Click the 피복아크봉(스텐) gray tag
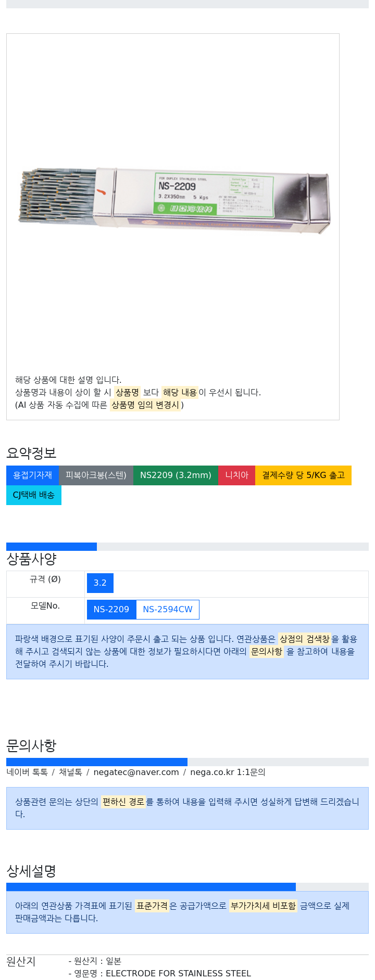Viewport: 375px width, 980px height. coord(96,475)
